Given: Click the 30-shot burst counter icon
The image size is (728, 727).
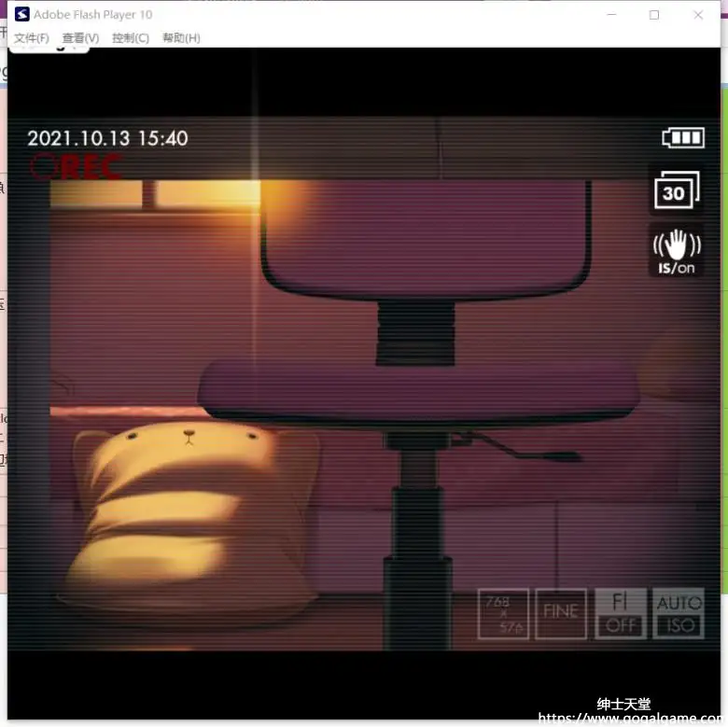Looking at the screenshot, I should [676, 190].
